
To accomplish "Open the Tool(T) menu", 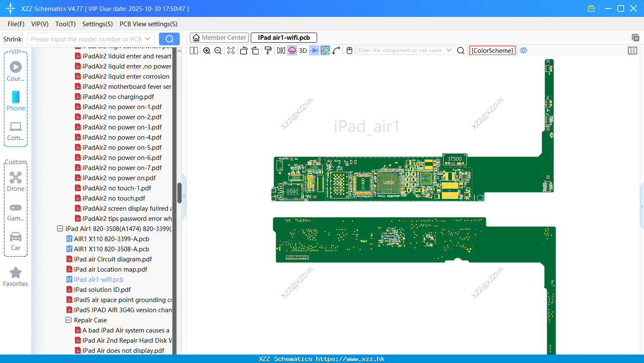I will 66,24.
